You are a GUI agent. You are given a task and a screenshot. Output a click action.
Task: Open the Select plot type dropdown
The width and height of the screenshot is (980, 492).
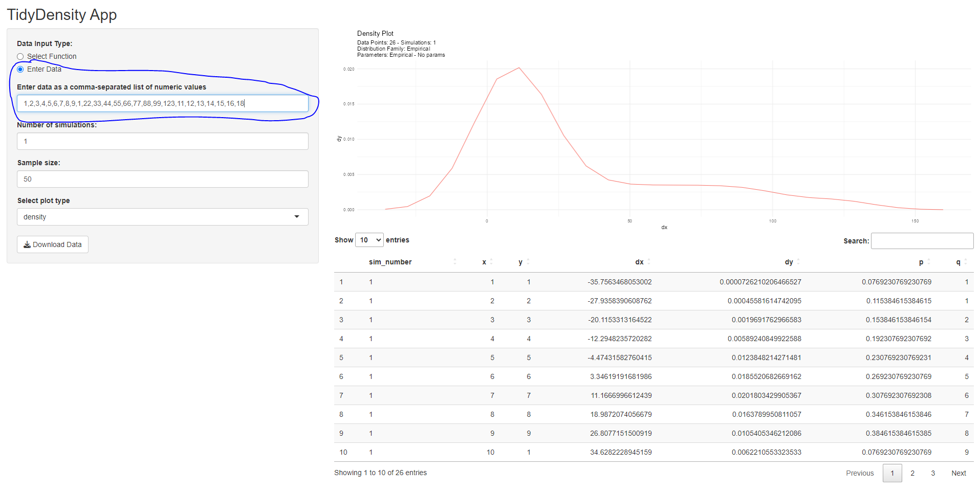(162, 217)
